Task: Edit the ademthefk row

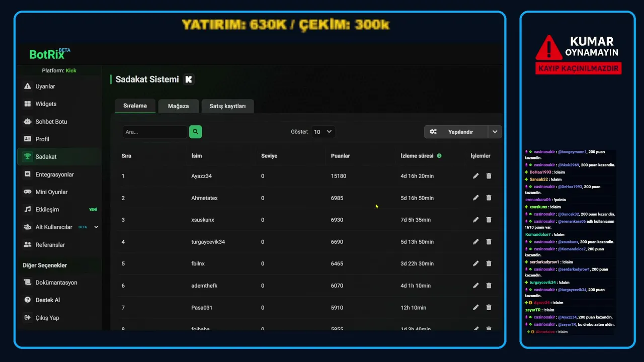Action: (476, 286)
